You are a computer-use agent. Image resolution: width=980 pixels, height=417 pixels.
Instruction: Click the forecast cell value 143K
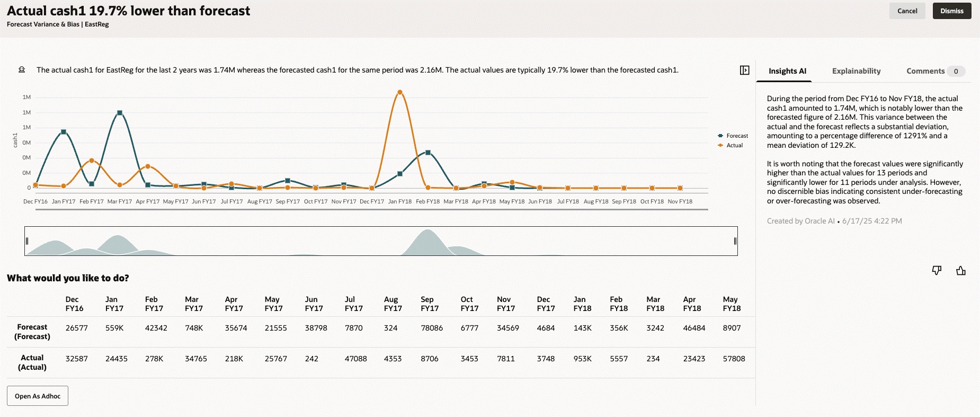coord(582,328)
